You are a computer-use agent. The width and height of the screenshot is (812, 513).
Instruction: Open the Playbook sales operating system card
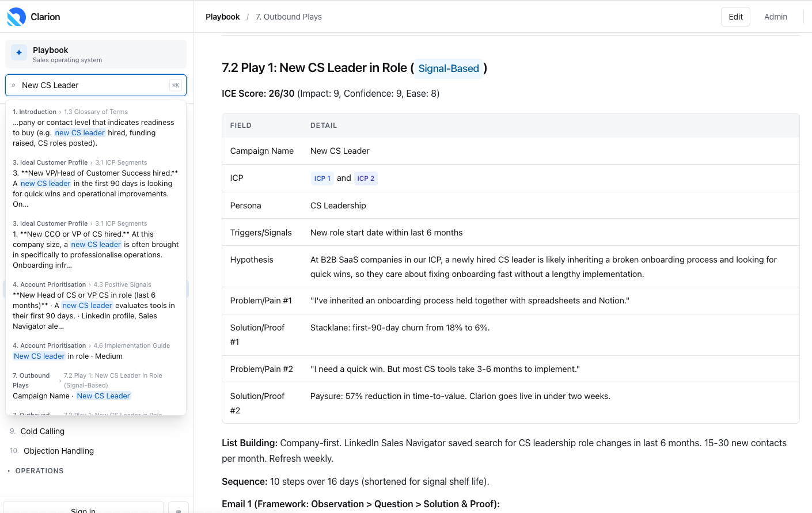pos(96,54)
